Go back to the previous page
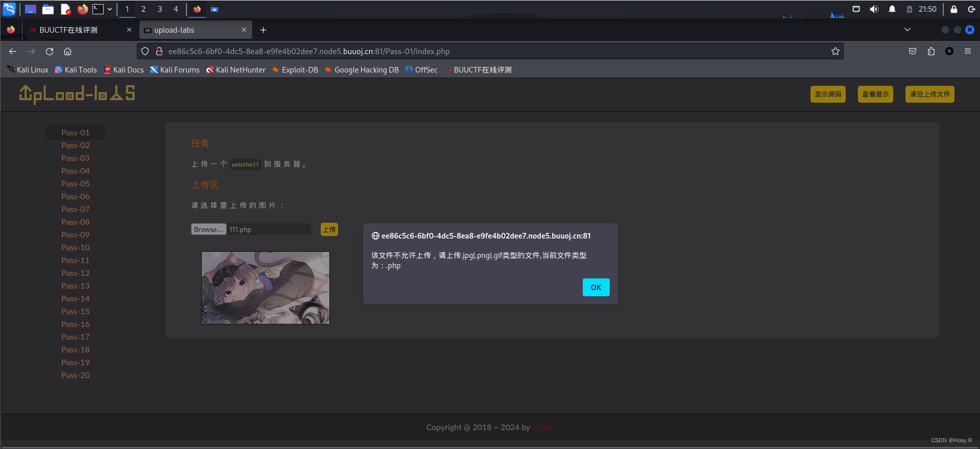This screenshot has height=449, width=980. pyautogui.click(x=13, y=51)
